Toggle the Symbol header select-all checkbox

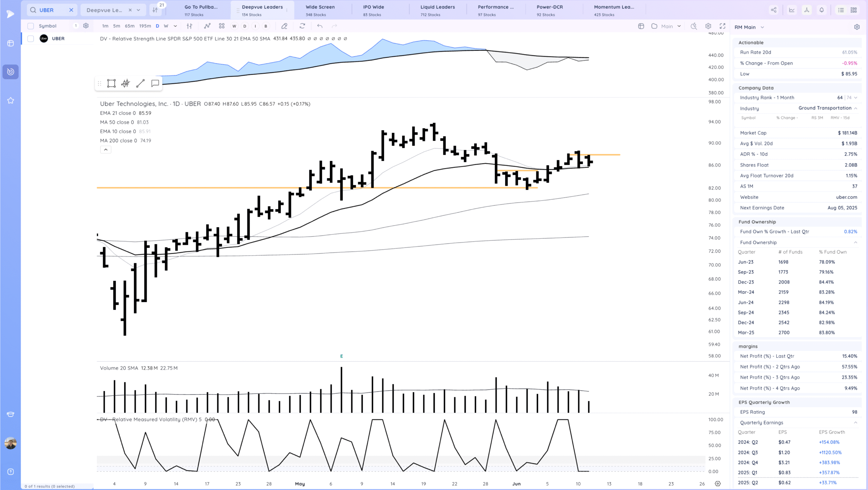(x=31, y=26)
